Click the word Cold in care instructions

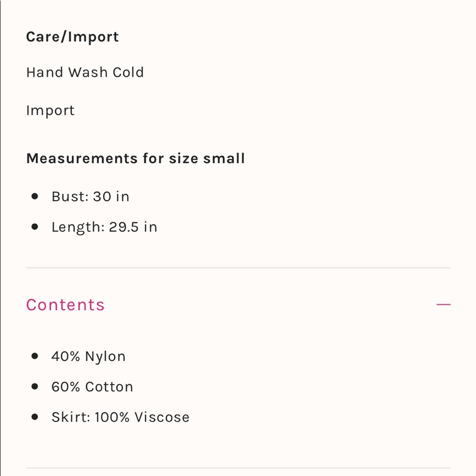point(128,72)
